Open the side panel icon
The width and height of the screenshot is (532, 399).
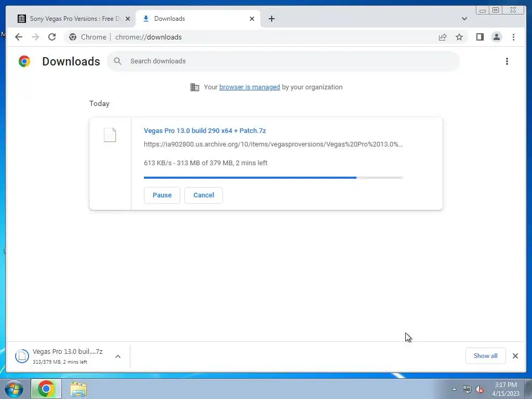480,37
